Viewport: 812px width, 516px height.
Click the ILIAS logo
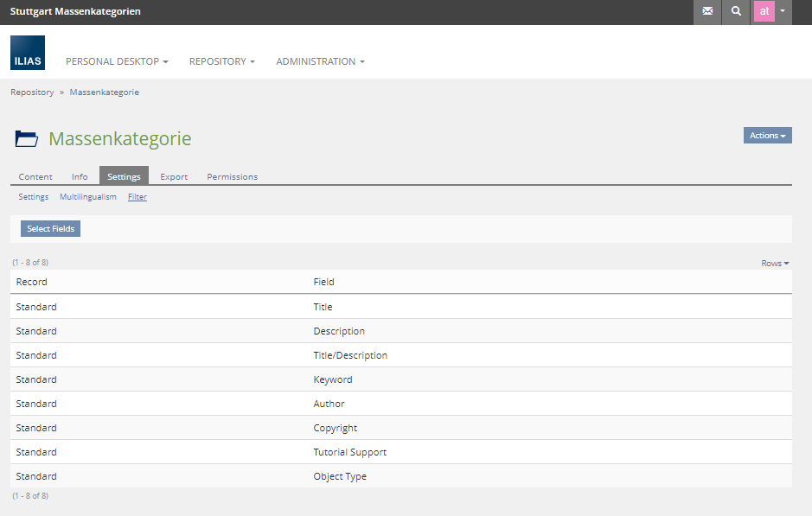point(28,53)
